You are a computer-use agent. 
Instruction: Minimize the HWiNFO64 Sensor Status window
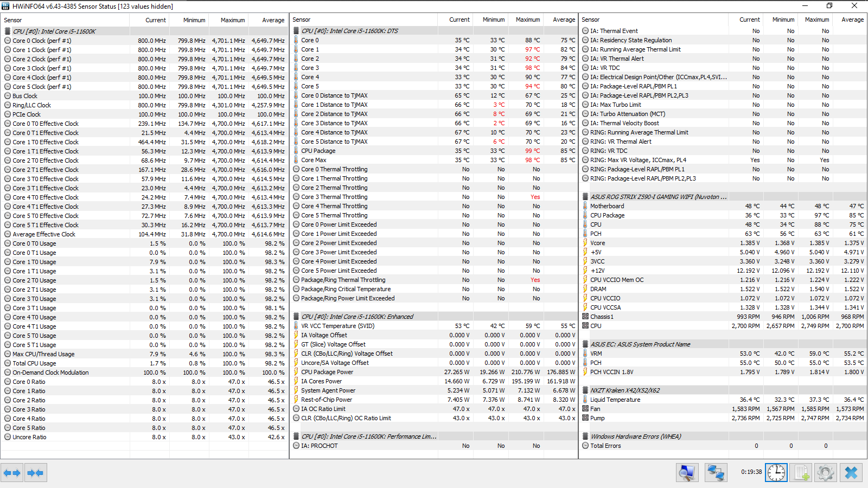[804, 5]
